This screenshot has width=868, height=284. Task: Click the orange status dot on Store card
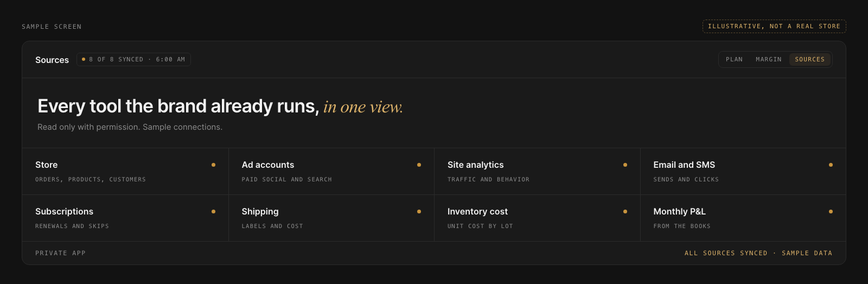(x=213, y=165)
